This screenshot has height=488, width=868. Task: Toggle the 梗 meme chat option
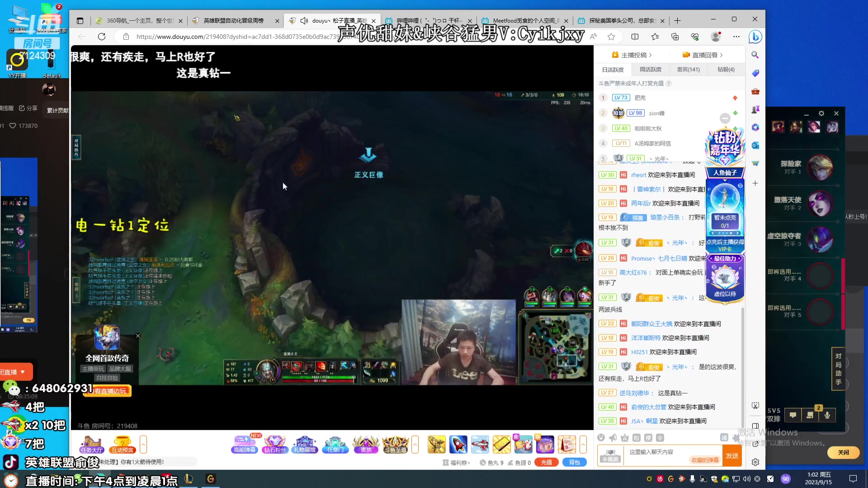coord(648,437)
